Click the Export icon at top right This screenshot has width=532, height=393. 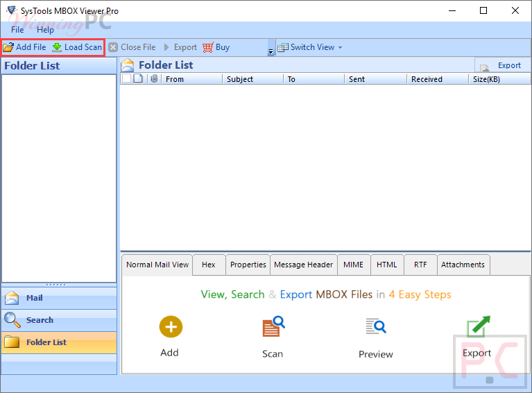(485, 67)
